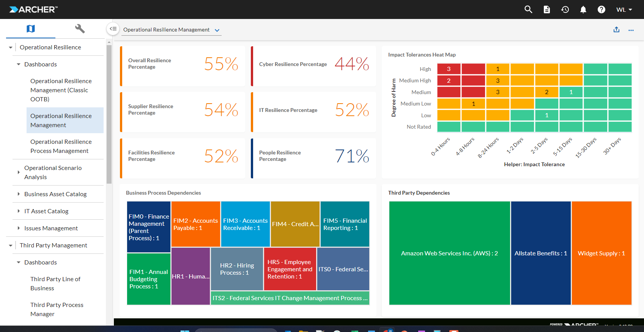Collapse the Third Party Management section
The image size is (644, 332).
tap(11, 245)
